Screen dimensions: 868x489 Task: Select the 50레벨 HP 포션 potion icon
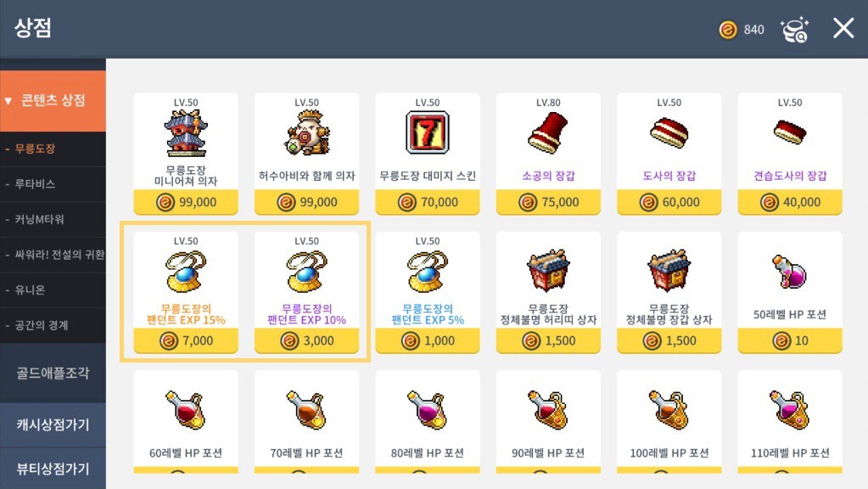[x=790, y=272]
